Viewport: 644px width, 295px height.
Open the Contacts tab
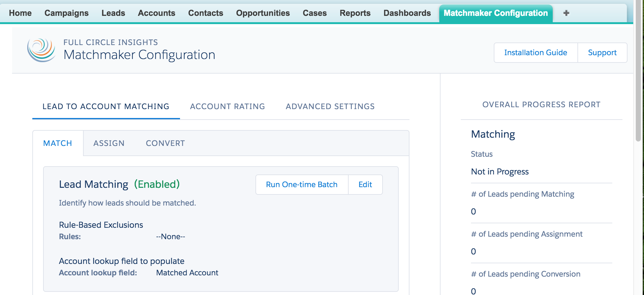coord(206,13)
